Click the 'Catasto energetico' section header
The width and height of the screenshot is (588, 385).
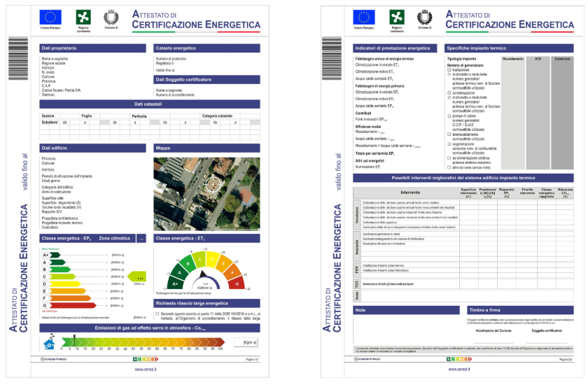pos(206,48)
